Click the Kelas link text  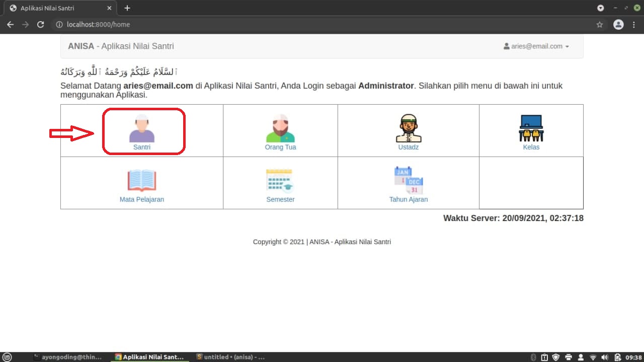(531, 147)
